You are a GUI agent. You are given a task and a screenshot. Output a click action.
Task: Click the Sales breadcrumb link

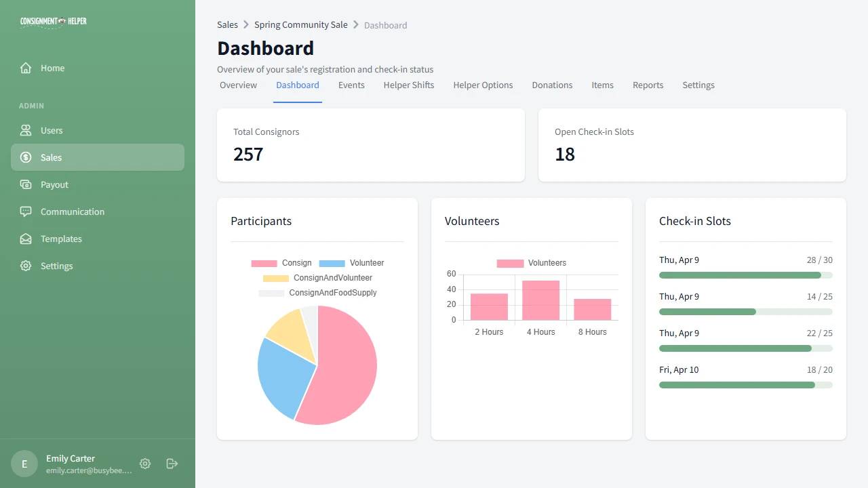(x=227, y=24)
